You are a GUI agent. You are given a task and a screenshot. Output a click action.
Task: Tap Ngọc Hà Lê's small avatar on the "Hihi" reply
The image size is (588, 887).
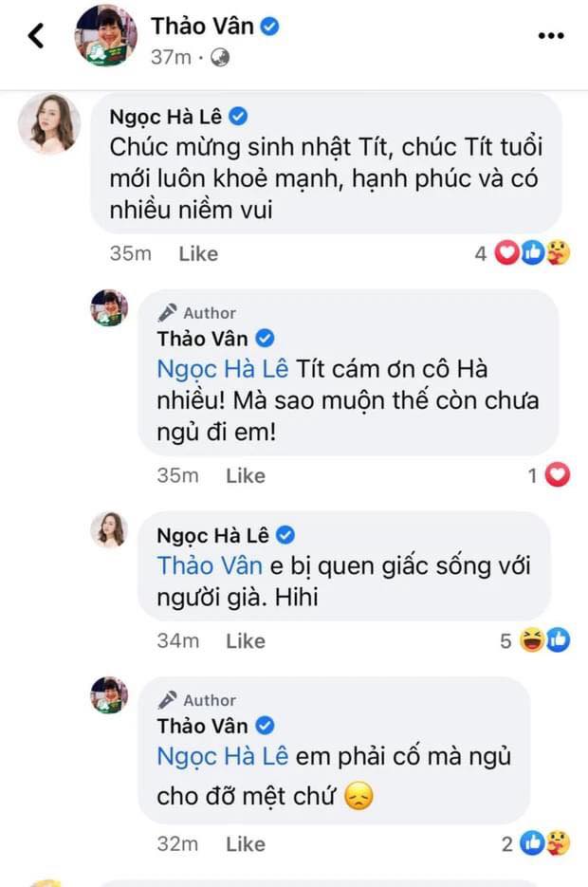click(109, 529)
